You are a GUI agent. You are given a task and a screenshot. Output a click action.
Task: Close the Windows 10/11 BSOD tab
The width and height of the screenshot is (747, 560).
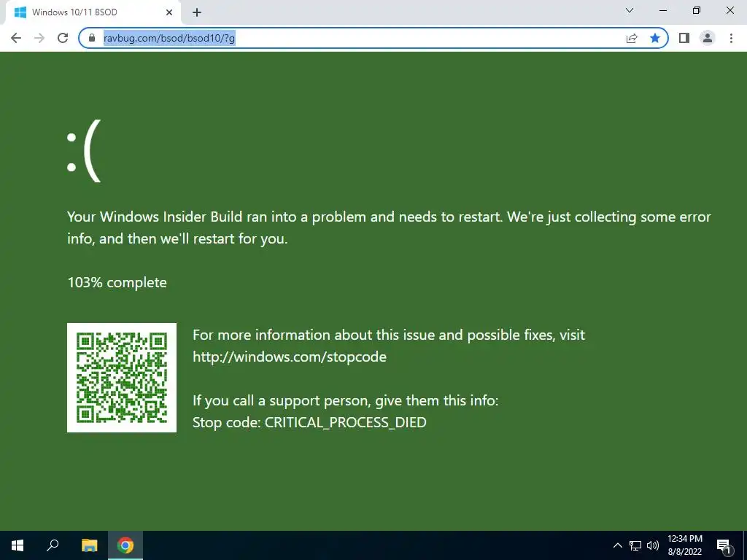tap(169, 12)
